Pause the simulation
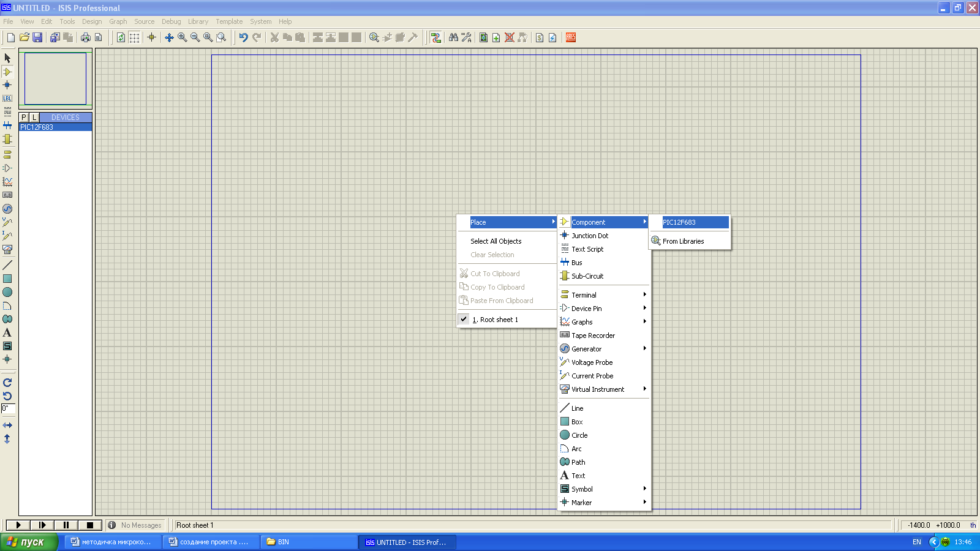 [x=66, y=525]
